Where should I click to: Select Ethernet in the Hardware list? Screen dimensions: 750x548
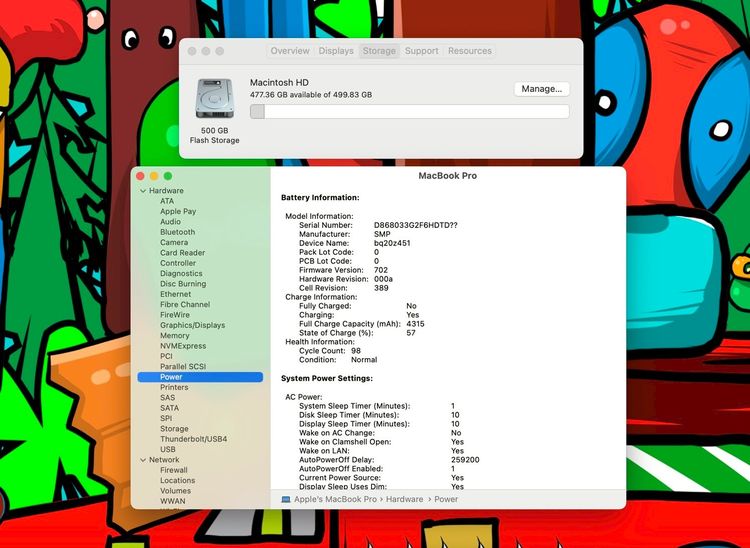pyautogui.click(x=175, y=294)
